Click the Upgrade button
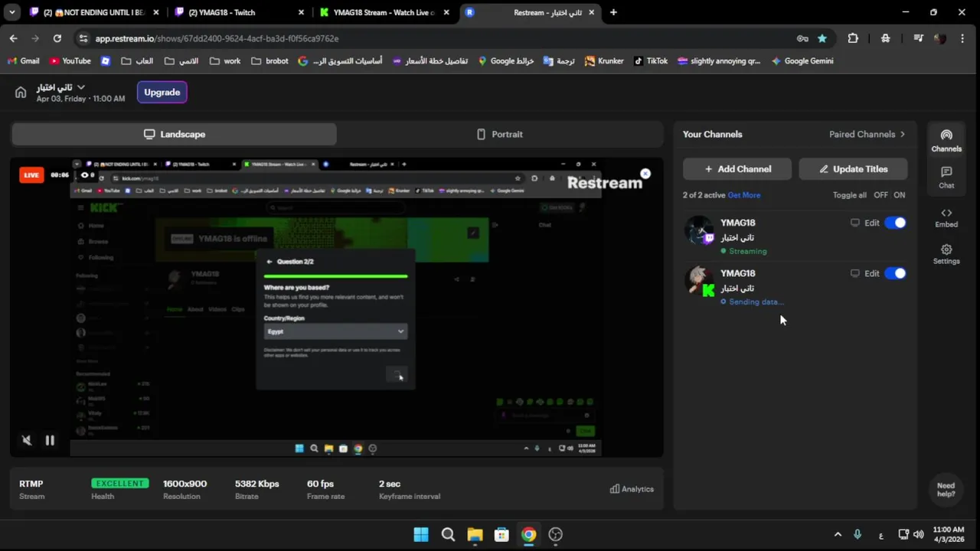The width and height of the screenshot is (980, 551). [x=162, y=92]
